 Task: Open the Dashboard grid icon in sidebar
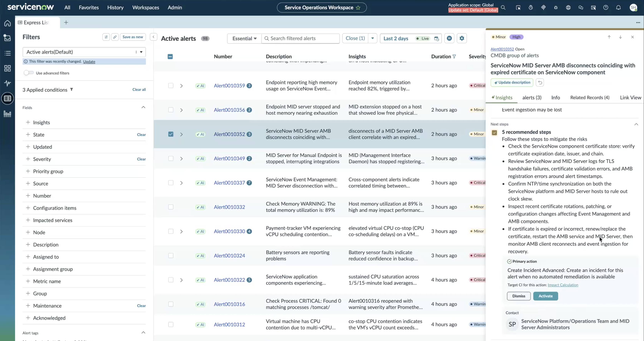pos(7,68)
